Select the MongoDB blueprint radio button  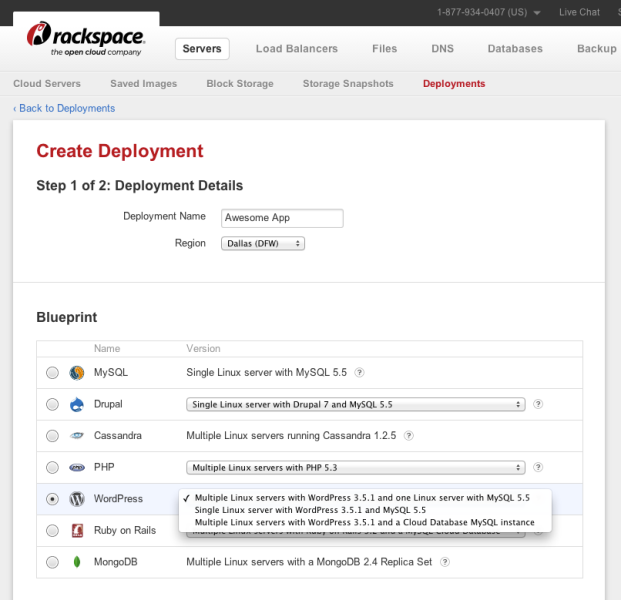point(52,562)
